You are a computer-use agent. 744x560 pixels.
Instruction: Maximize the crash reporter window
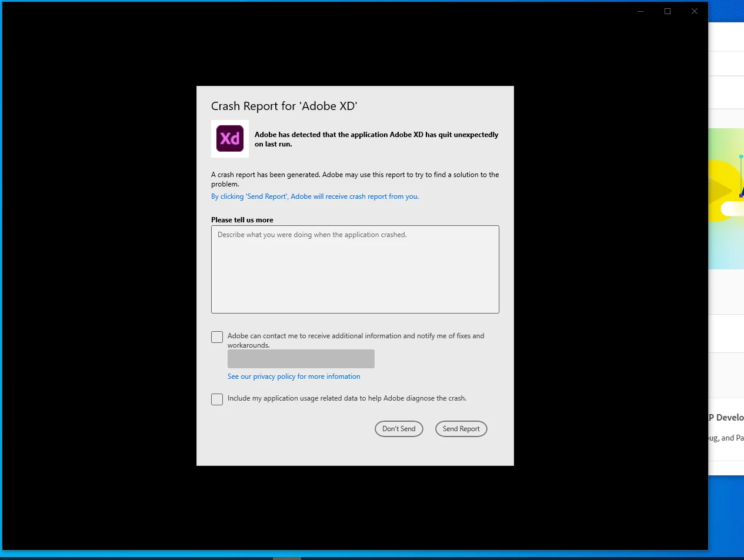coord(668,11)
